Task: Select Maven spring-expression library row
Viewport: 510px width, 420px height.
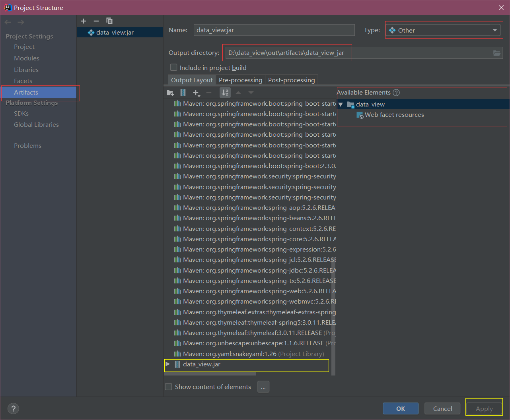Action: [x=255, y=250]
